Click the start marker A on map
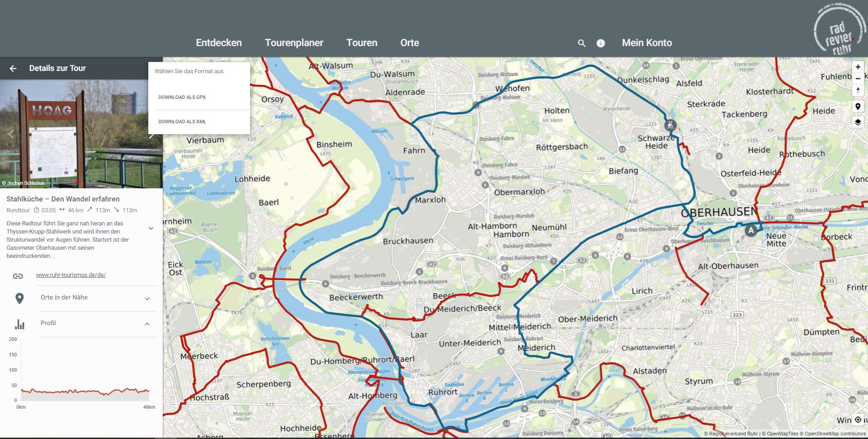 tap(751, 230)
